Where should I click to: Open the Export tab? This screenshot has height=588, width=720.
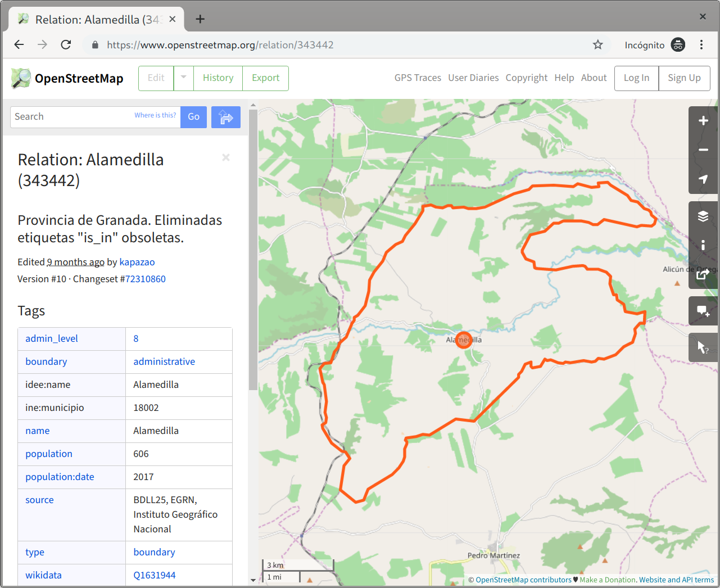click(x=266, y=78)
